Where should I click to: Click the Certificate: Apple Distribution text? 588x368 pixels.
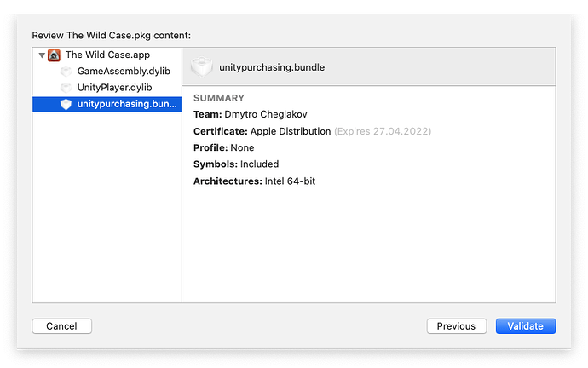262,131
